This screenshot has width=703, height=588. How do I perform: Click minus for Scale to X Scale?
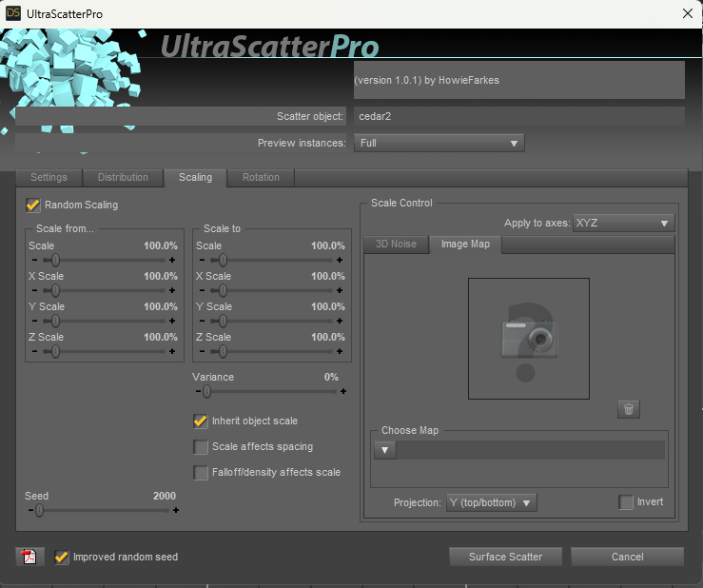pos(202,290)
